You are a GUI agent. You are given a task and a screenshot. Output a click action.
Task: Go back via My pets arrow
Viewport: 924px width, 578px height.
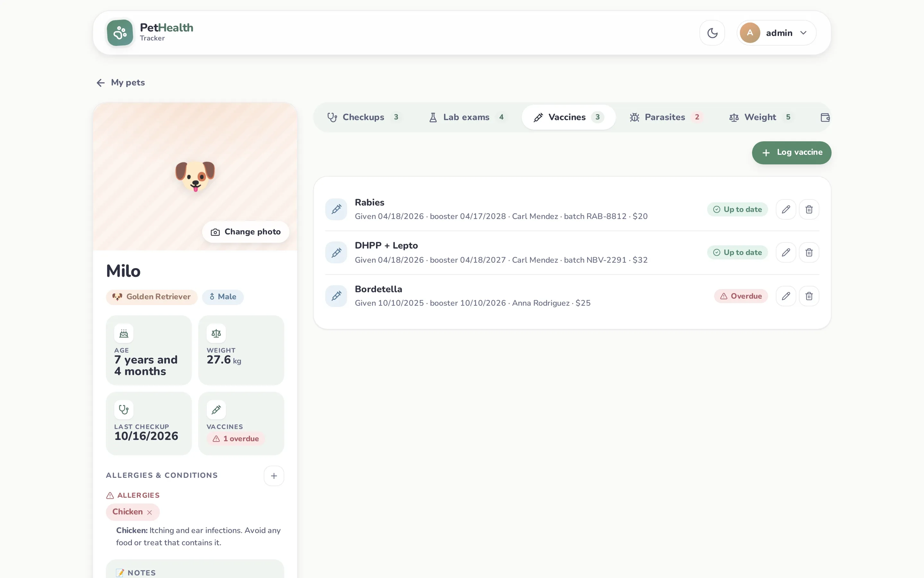pos(121,83)
